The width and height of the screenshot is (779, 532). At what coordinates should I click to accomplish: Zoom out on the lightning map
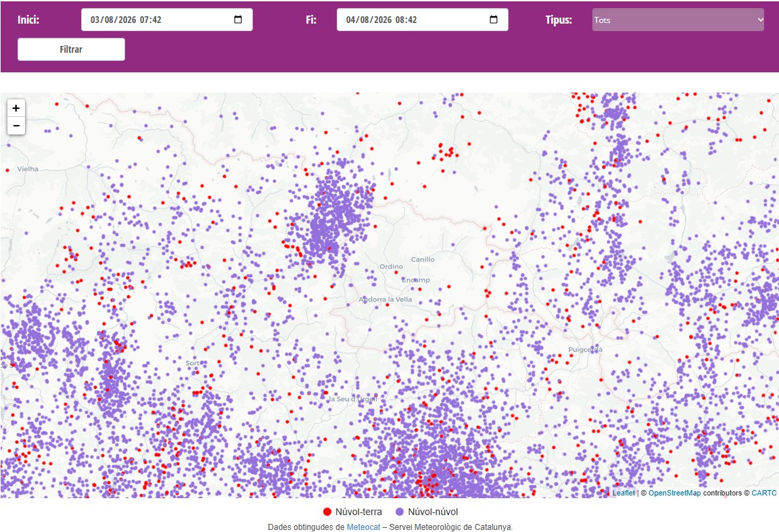16,126
